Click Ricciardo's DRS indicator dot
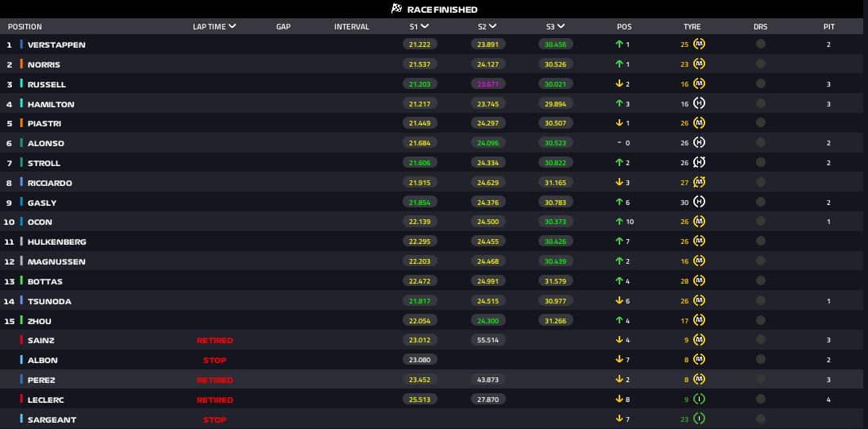This screenshot has height=429, width=868. click(x=761, y=182)
